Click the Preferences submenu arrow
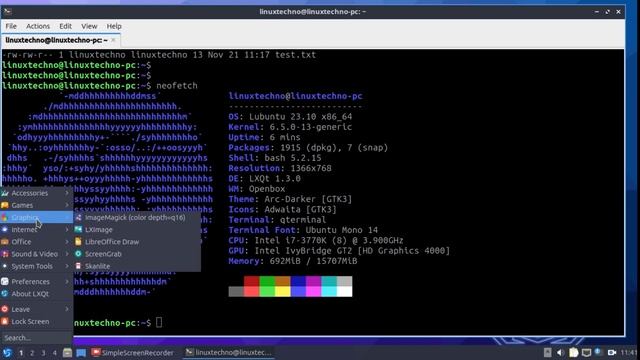Viewport: 640px width, 360px height. tap(67, 282)
